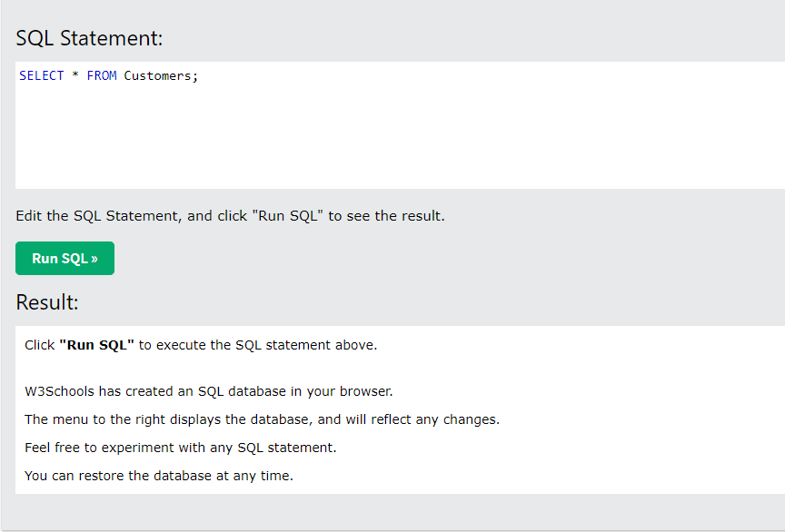Click the semicolon ending the SQL statement

pos(195,76)
